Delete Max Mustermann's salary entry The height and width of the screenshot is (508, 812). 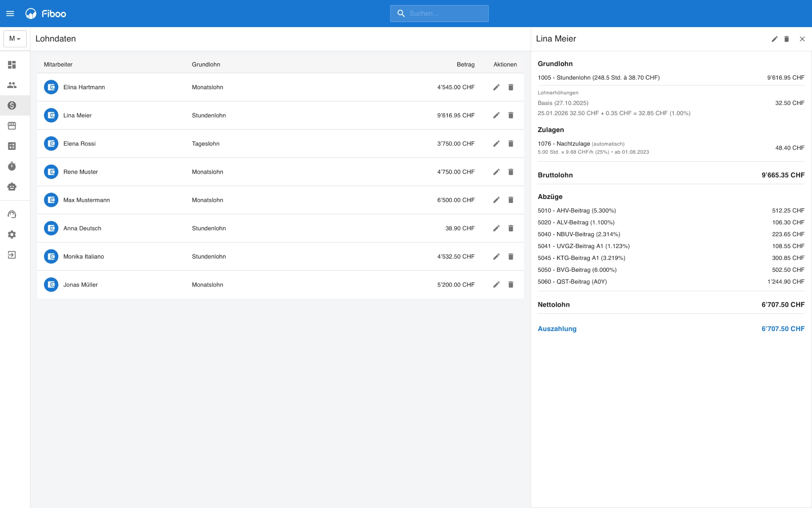[511, 200]
